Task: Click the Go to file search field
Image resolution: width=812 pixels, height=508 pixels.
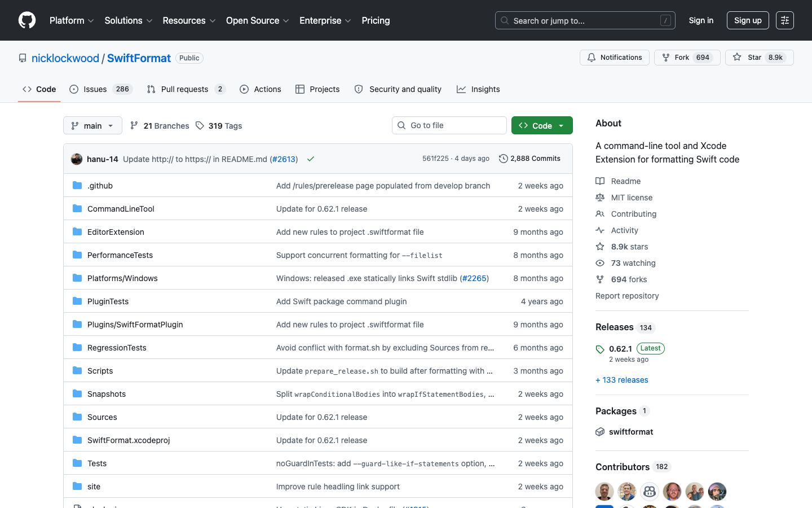Action: click(x=449, y=125)
